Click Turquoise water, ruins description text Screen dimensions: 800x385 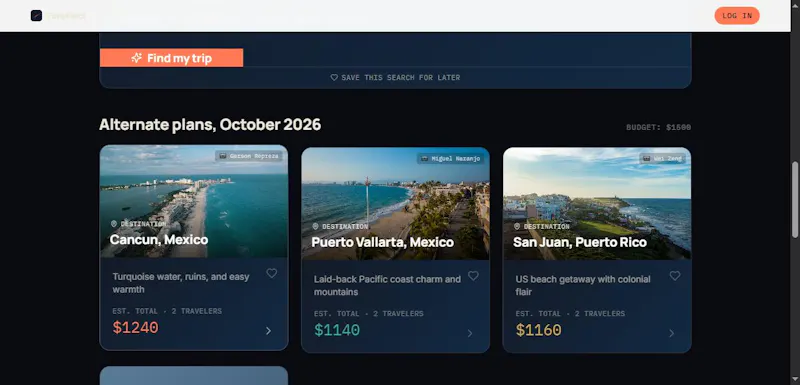click(181, 283)
